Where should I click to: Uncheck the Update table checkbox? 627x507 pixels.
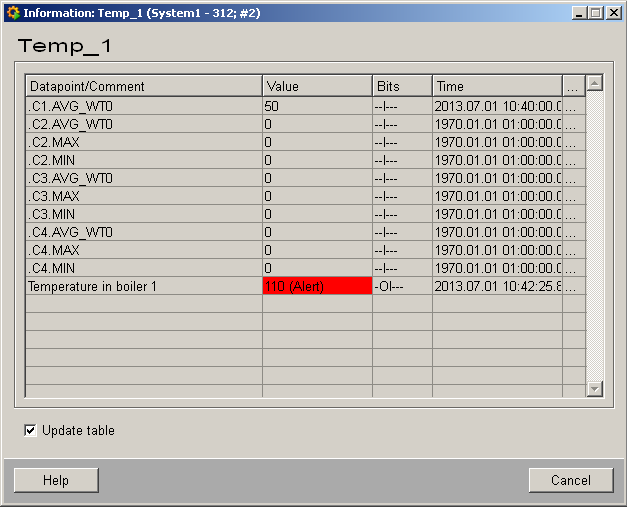(31, 431)
